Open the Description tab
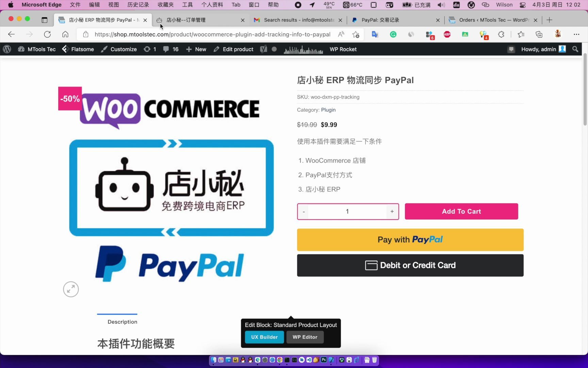This screenshot has width=588, height=368. pyautogui.click(x=122, y=322)
